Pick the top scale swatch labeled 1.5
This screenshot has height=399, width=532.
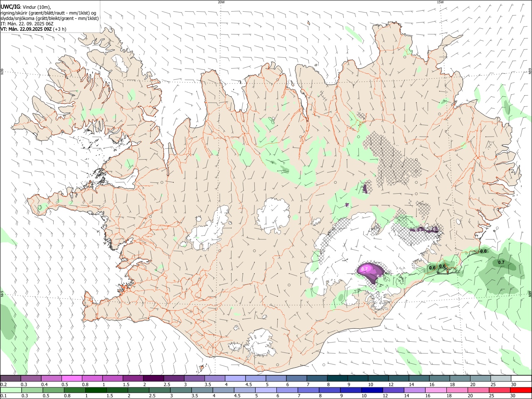coord(133,379)
